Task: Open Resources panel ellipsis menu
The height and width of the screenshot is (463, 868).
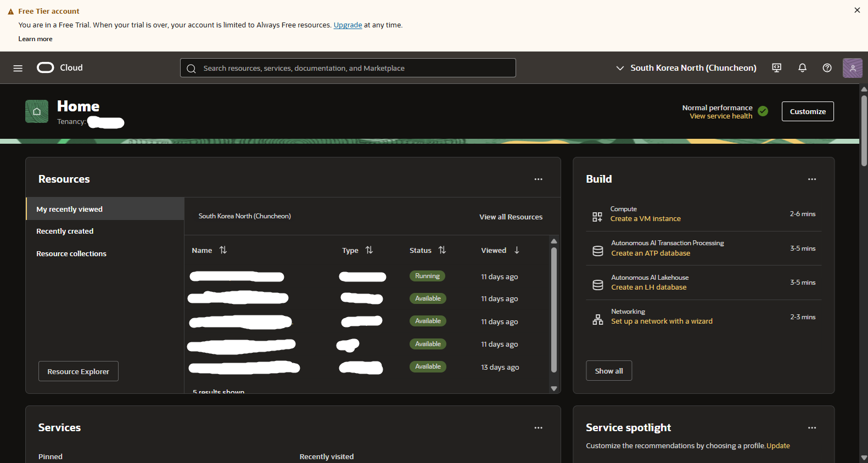Action: (538, 179)
